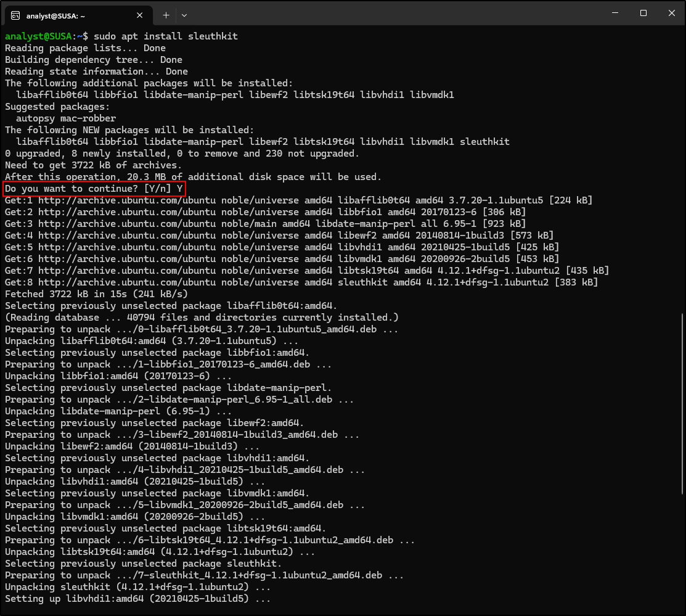This screenshot has width=686, height=616.
Task: Click 'Unpacking sleuthkit (4.12.1+dfsg-1.1ubuntu2)' line
Action: point(138,587)
